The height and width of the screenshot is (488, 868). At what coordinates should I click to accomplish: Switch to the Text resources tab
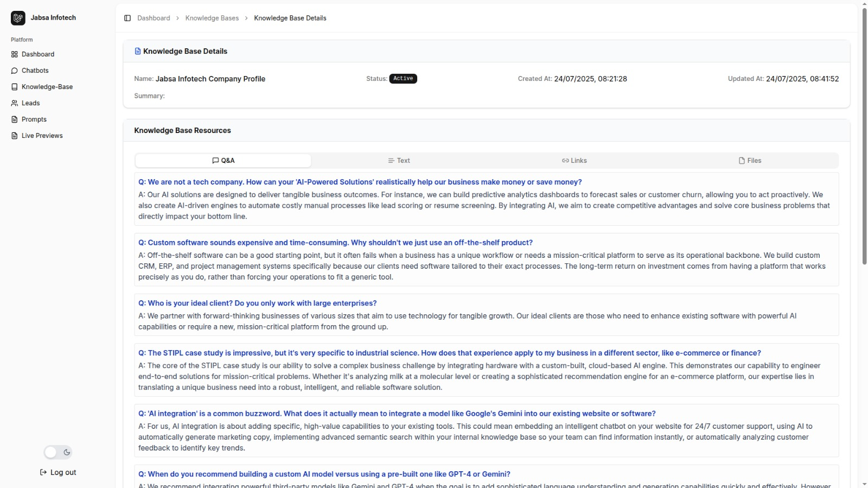pos(399,161)
